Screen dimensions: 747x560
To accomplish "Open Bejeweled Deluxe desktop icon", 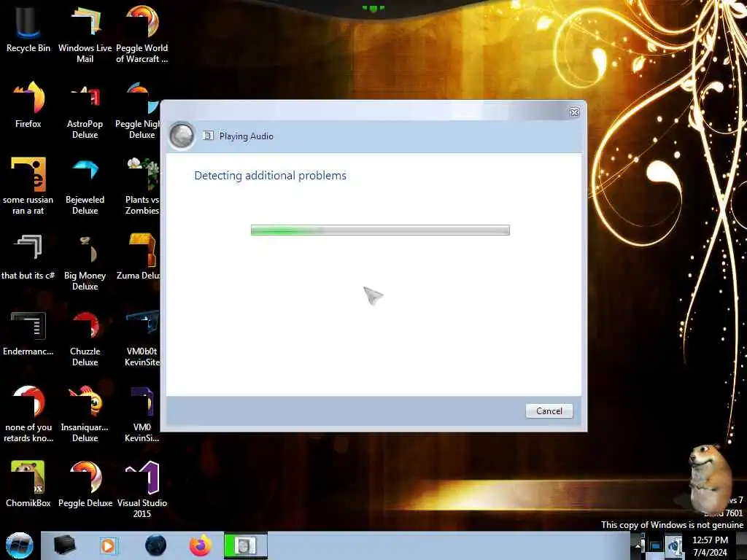I will (85, 186).
